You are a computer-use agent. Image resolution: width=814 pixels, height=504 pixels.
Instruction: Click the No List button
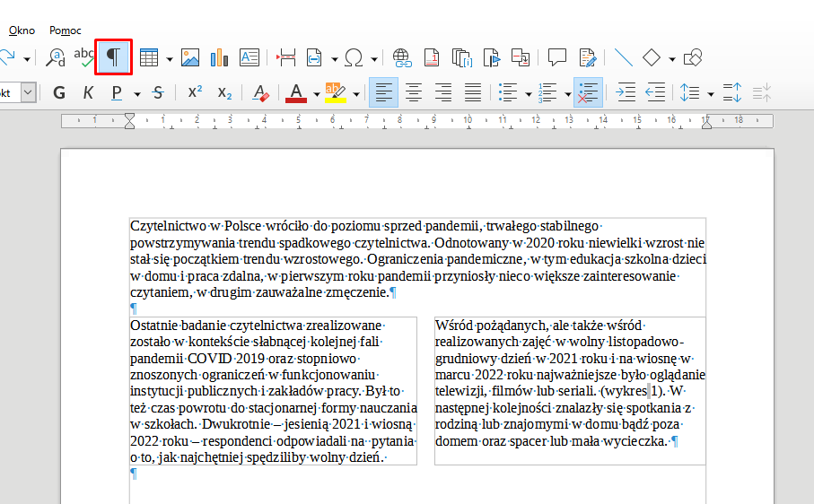(x=588, y=92)
